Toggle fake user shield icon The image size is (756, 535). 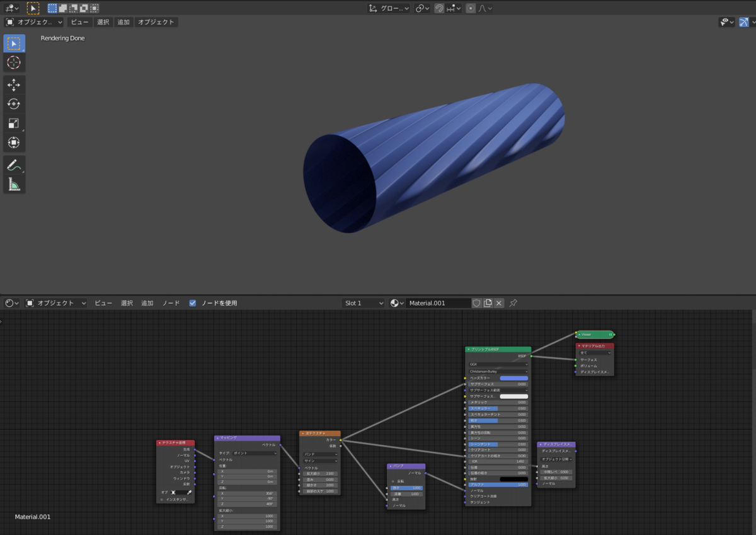(x=477, y=303)
